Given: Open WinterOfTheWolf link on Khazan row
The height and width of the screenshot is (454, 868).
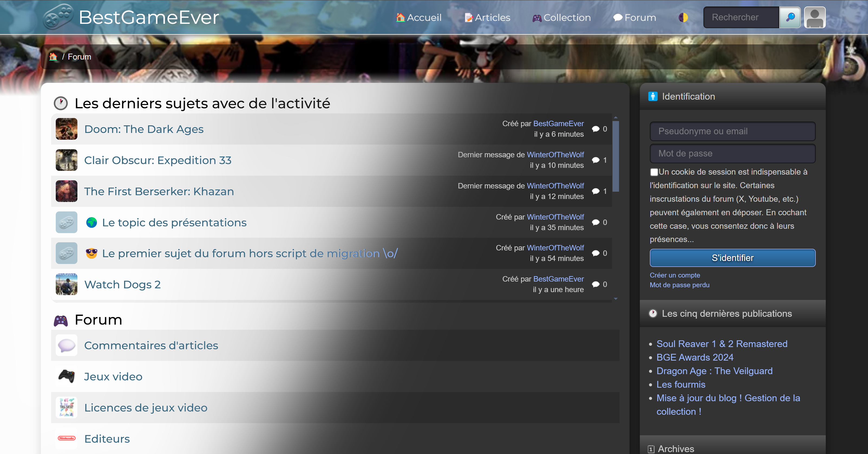Looking at the screenshot, I should point(555,186).
